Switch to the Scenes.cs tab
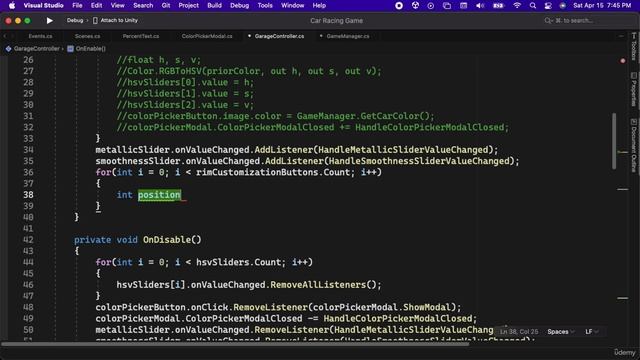Image resolution: width=640 pixels, height=360 pixels. coord(87,36)
